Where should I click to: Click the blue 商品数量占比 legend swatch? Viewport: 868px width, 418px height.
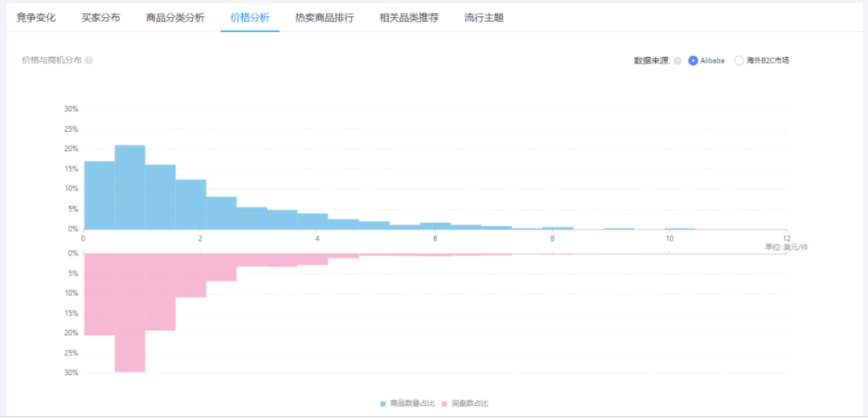click(383, 404)
